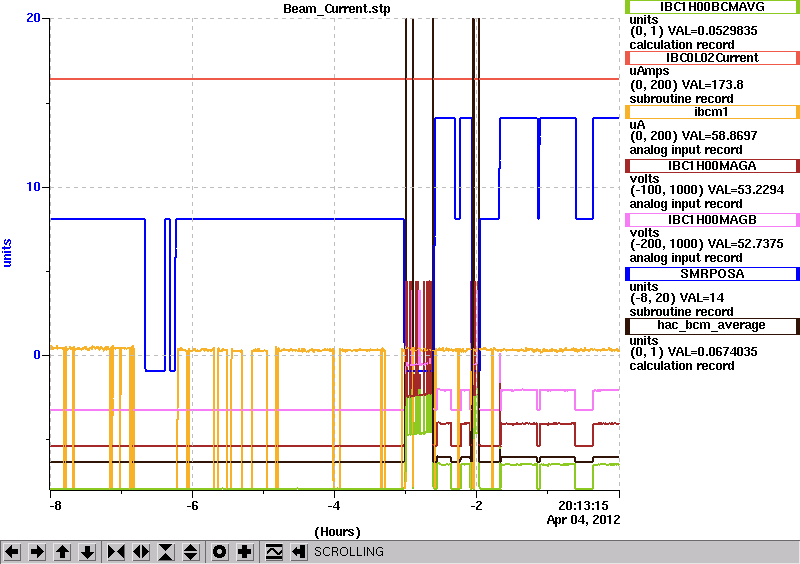Click the x-axis tick label '-8'
The image size is (800, 564).
[56, 506]
